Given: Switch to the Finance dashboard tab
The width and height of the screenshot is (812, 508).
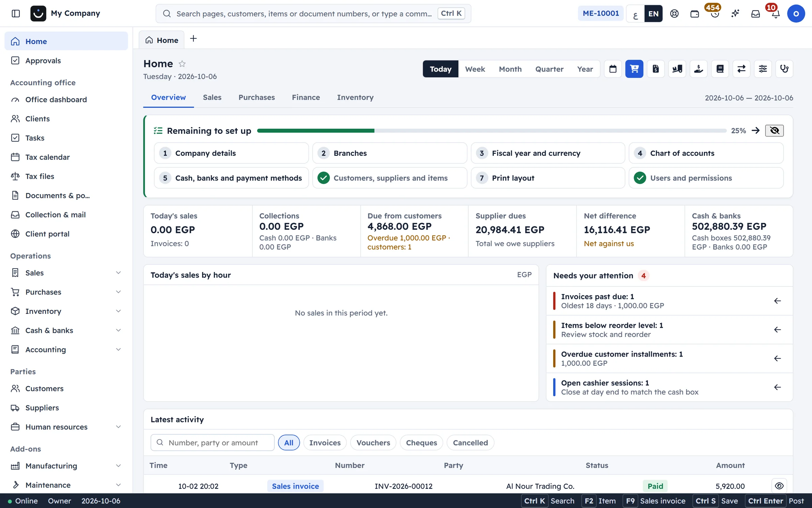Looking at the screenshot, I should (x=306, y=98).
